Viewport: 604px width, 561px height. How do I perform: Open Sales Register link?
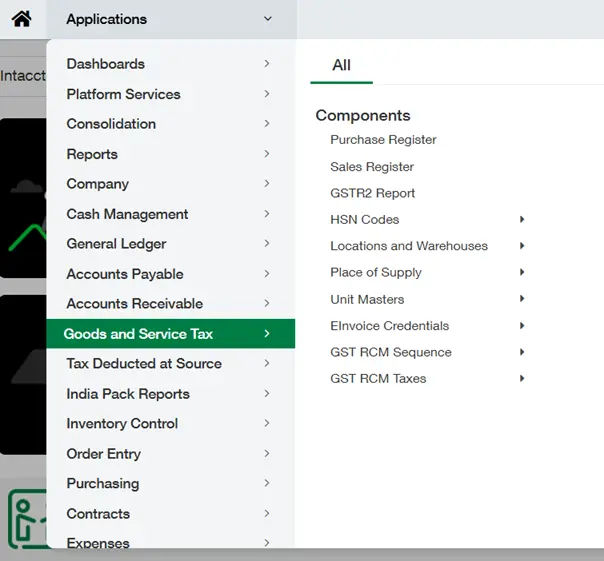(372, 167)
